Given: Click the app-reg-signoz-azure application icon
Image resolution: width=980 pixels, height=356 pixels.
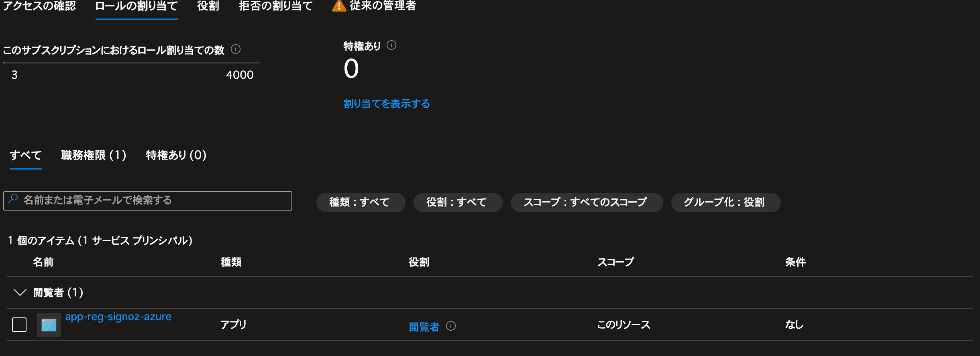Looking at the screenshot, I should coord(49,325).
